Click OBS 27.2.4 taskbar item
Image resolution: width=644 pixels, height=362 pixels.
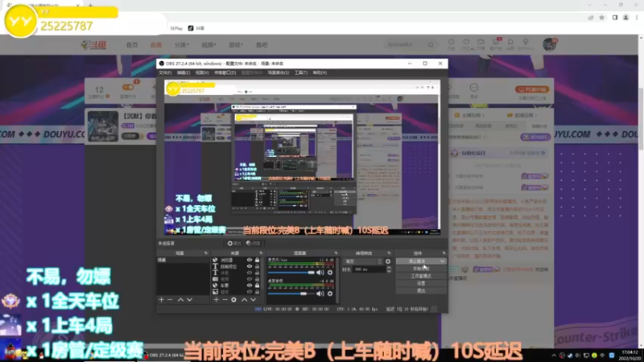point(164,355)
